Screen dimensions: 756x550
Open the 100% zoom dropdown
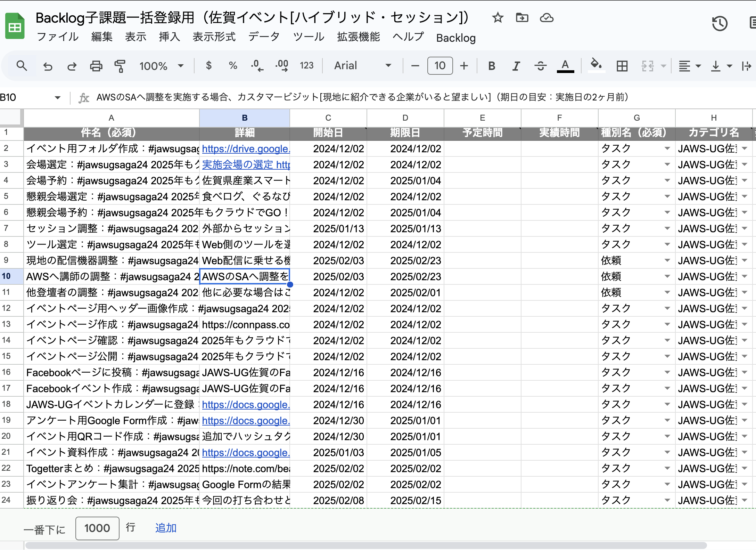click(x=161, y=66)
